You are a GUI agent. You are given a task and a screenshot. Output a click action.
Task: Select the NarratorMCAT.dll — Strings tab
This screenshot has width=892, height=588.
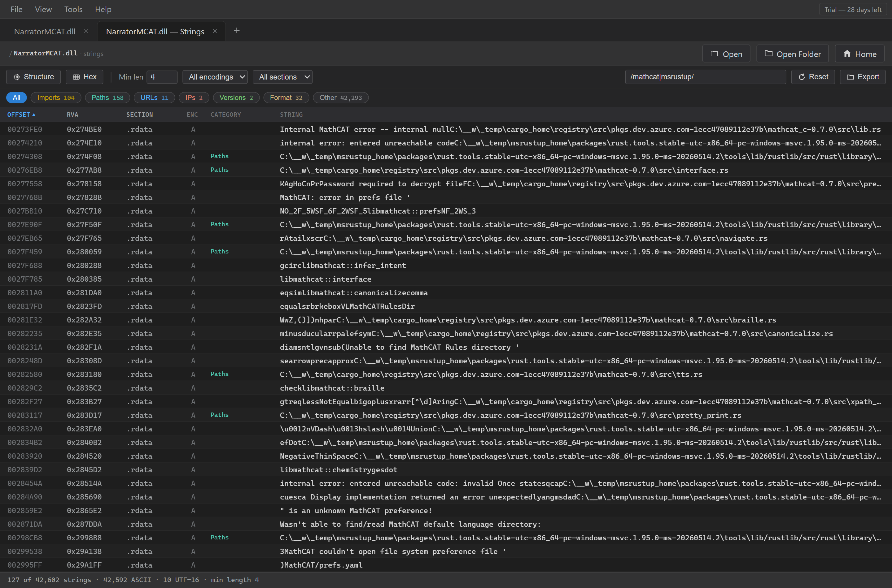coord(155,32)
